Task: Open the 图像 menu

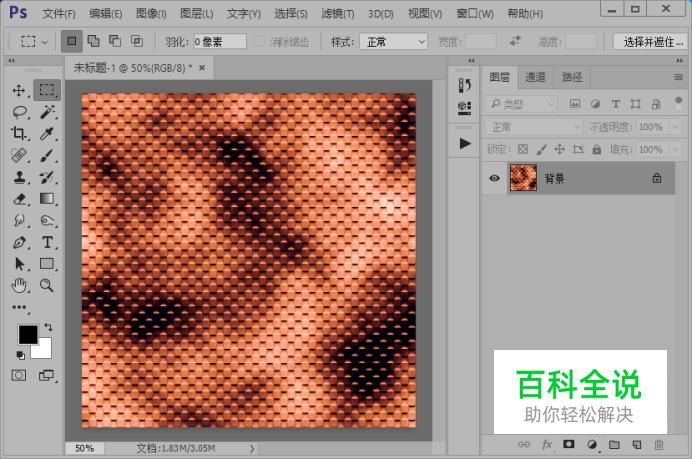Action: 151,14
